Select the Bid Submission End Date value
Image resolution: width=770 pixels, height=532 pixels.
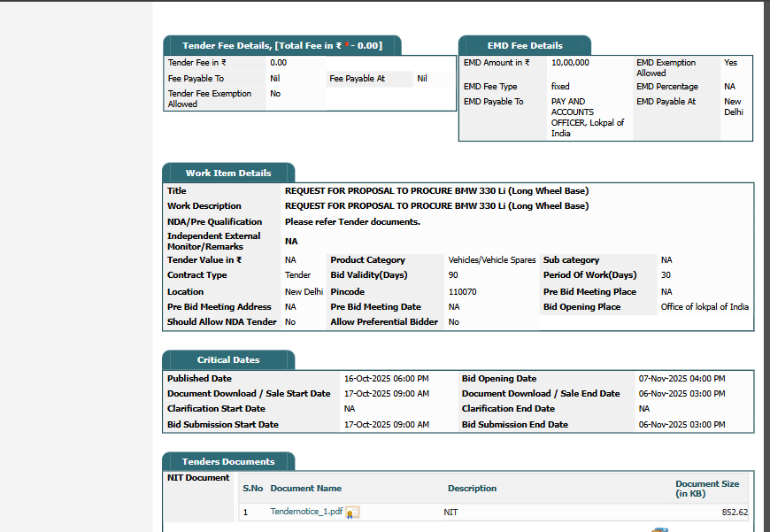click(682, 424)
